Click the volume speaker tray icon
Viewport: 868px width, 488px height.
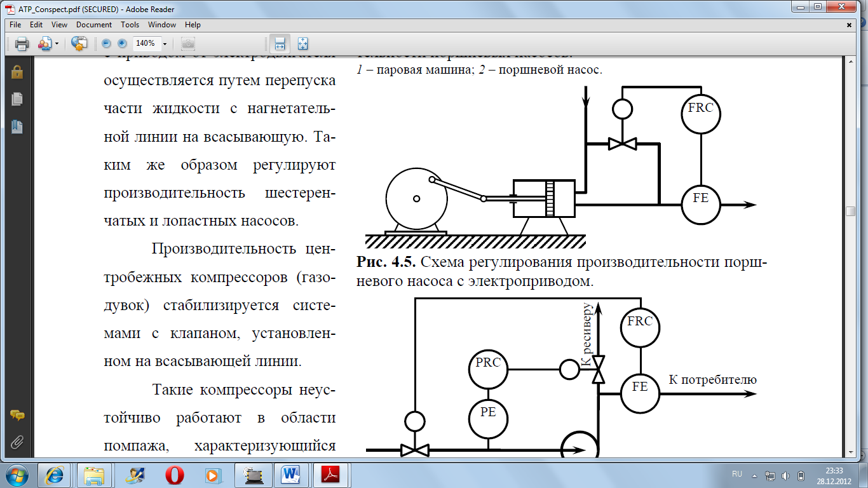point(786,475)
